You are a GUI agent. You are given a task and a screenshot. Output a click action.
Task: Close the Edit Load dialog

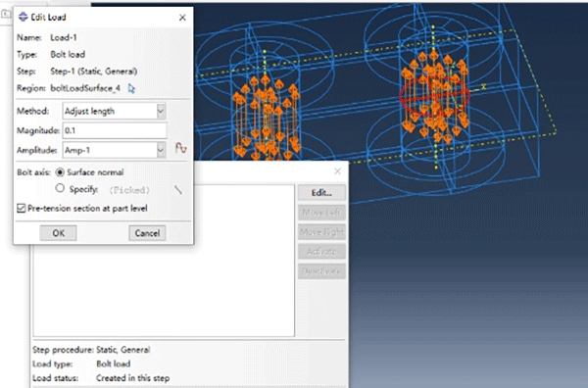pos(182,18)
